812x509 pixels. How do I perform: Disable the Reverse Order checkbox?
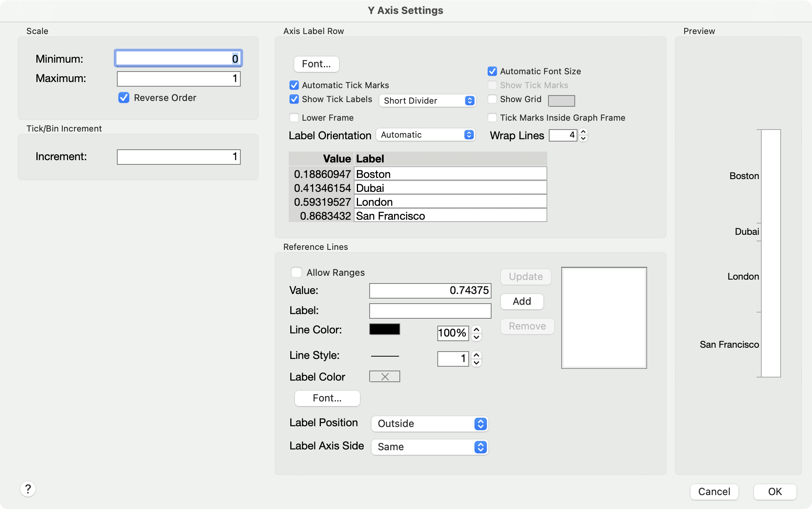(x=124, y=98)
